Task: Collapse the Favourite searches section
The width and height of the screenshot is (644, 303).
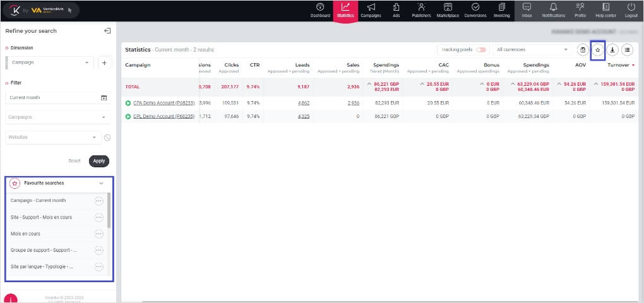Action: [101, 183]
